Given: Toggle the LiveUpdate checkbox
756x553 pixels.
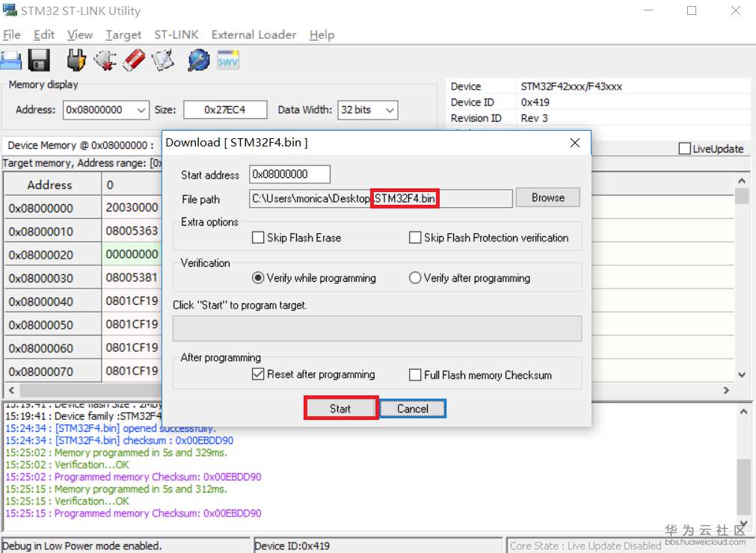Looking at the screenshot, I should point(684,149).
